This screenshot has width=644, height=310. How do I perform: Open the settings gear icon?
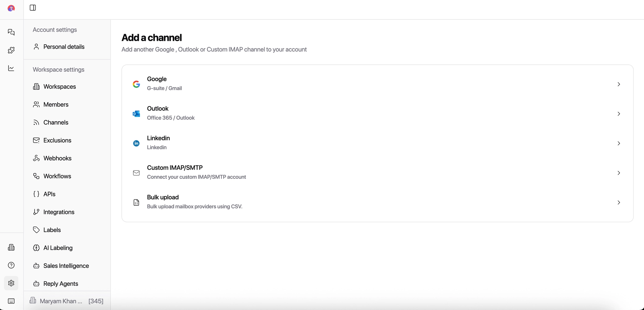[x=11, y=283]
